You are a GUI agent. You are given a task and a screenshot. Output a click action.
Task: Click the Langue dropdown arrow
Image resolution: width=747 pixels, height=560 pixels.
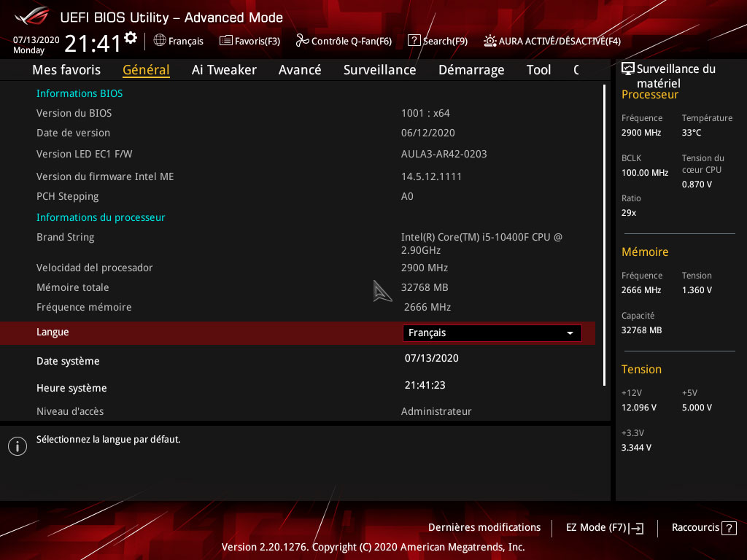(x=570, y=333)
